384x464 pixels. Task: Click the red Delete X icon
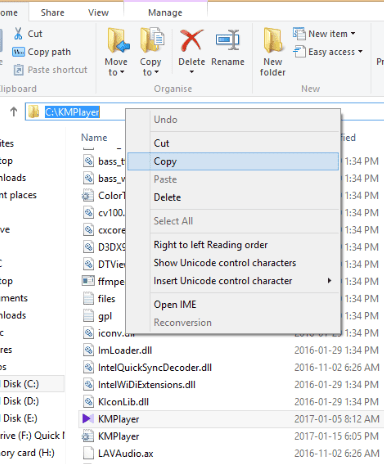coord(191,40)
